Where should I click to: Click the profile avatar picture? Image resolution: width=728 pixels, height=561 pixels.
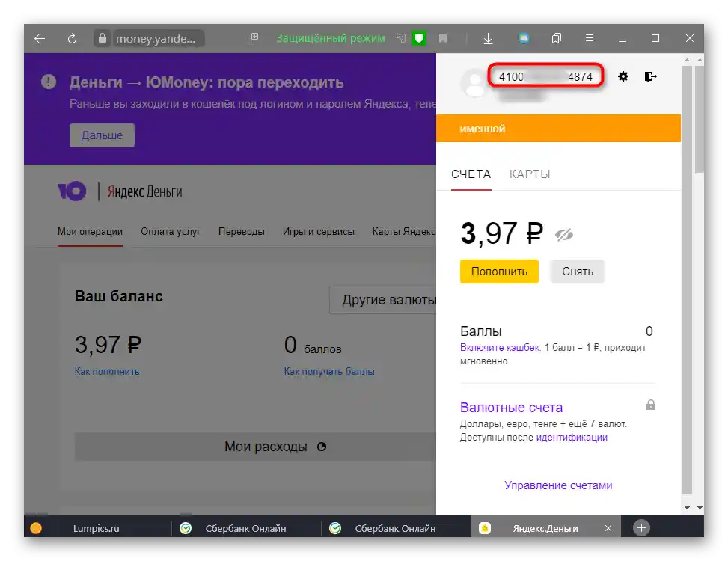474,84
